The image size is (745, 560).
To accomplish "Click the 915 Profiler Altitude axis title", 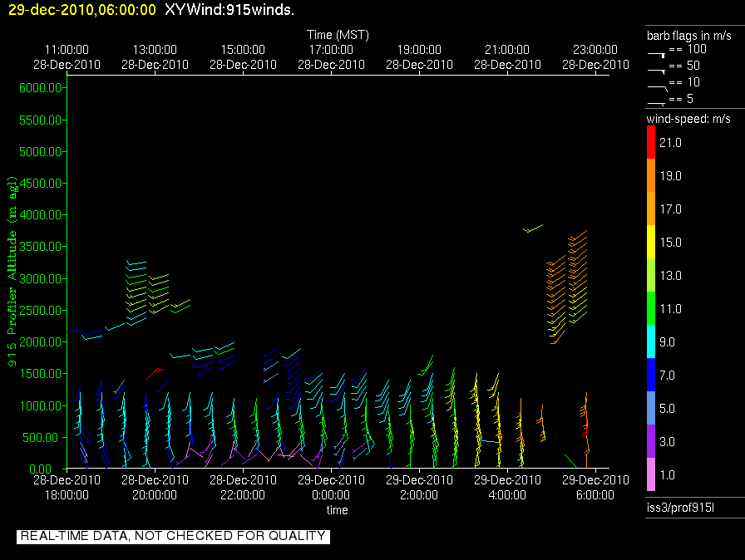I will tap(12, 271).
